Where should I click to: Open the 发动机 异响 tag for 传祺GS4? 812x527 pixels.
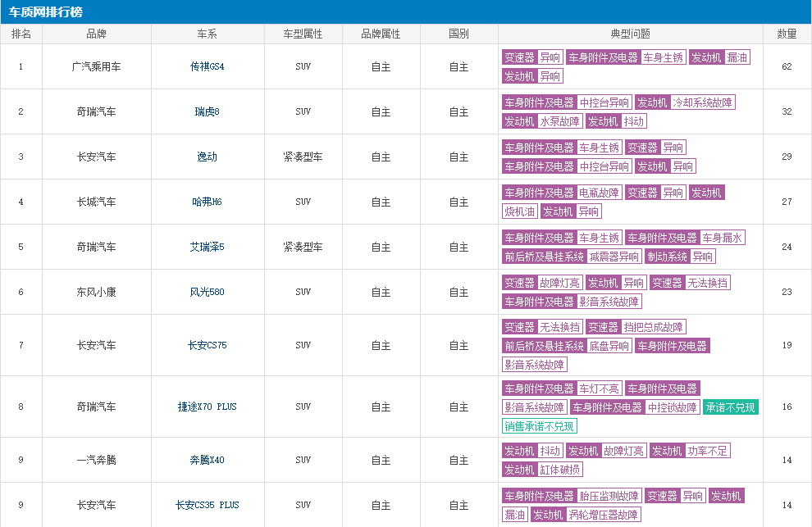(x=532, y=76)
